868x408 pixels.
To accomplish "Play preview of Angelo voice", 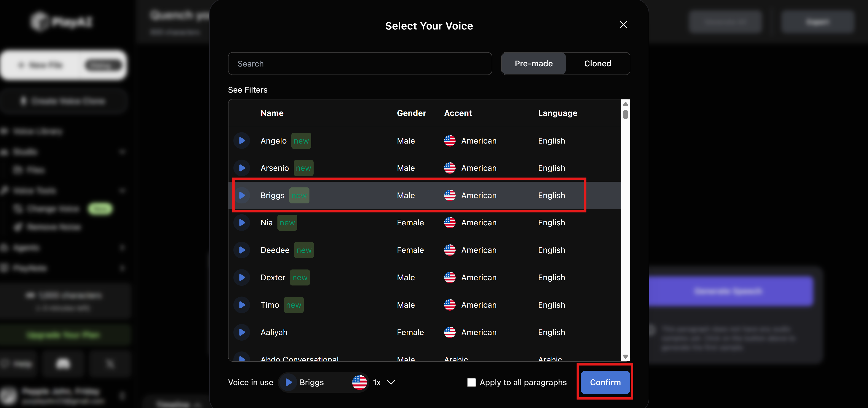I will click(x=242, y=141).
